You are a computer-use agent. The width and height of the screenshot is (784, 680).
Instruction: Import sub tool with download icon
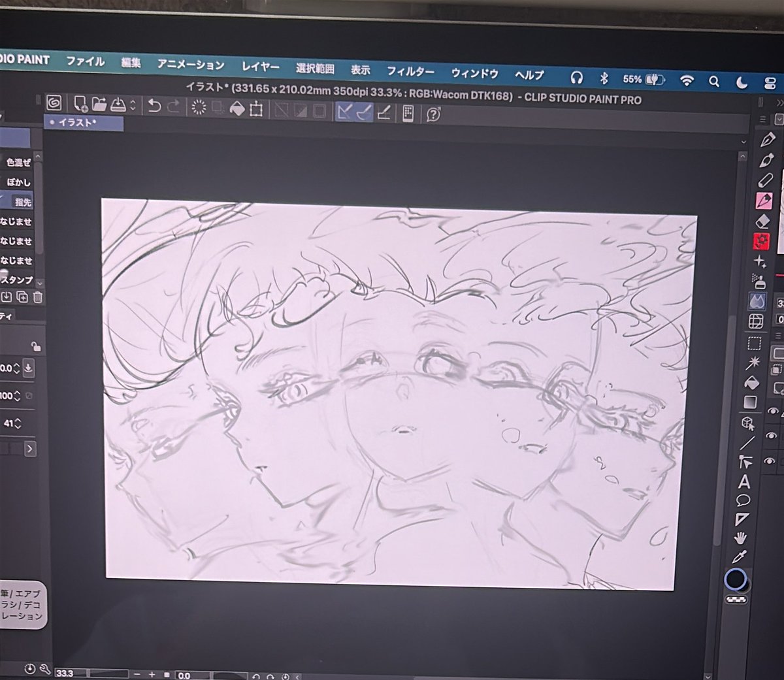[7, 297]
